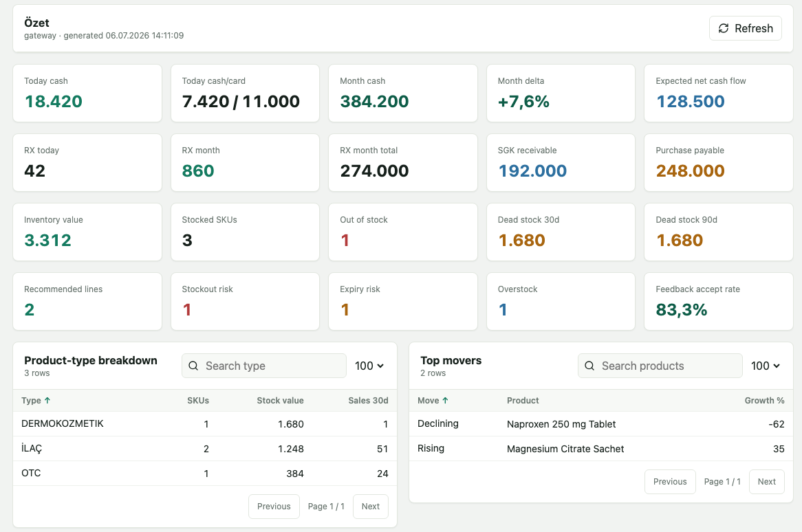Open the page-size dropdown in Top movers

[x=765, y=366]
